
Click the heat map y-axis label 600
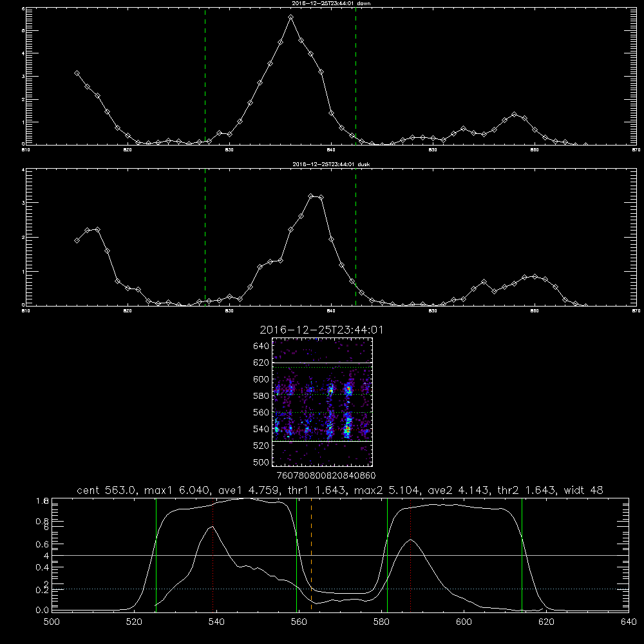pyautogui.click(x=261, y=379)
